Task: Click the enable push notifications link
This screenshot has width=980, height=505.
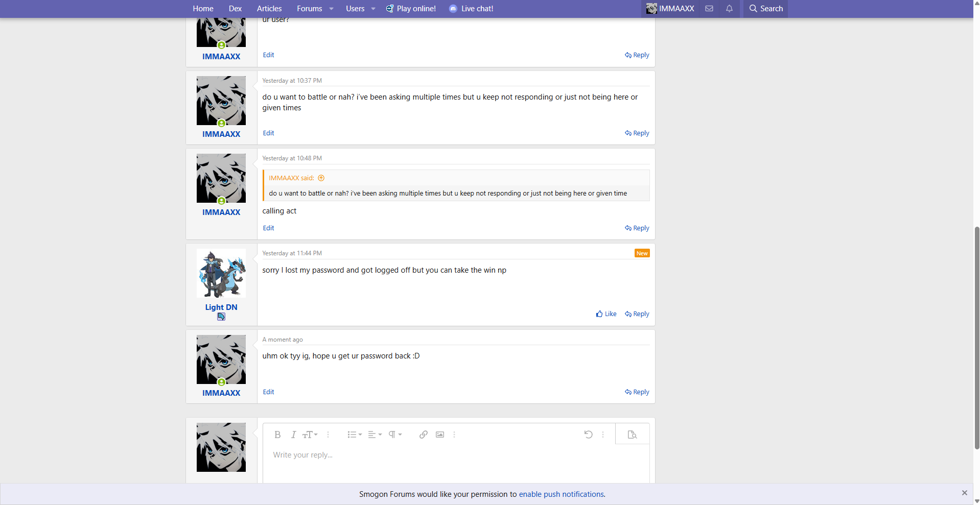Action: pyautogui.click(x=561, y=494)
